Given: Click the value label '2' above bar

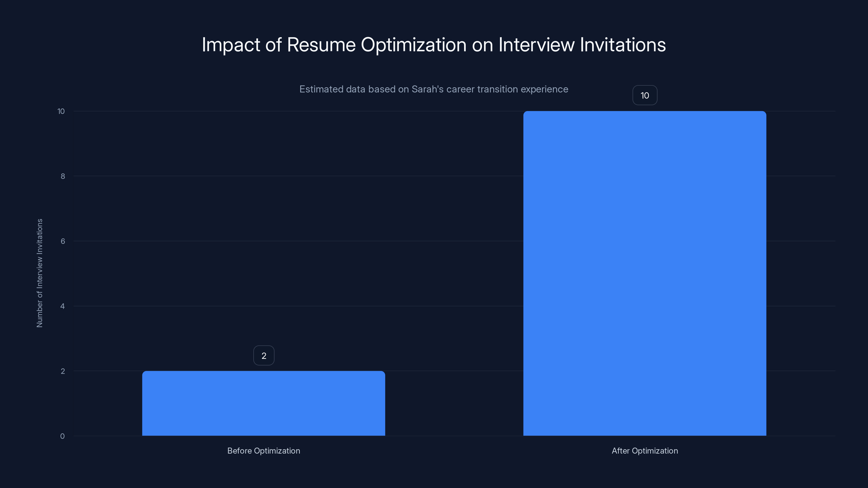Looking at the screenshot, I should pyautogui.click(x=264, y=356).
